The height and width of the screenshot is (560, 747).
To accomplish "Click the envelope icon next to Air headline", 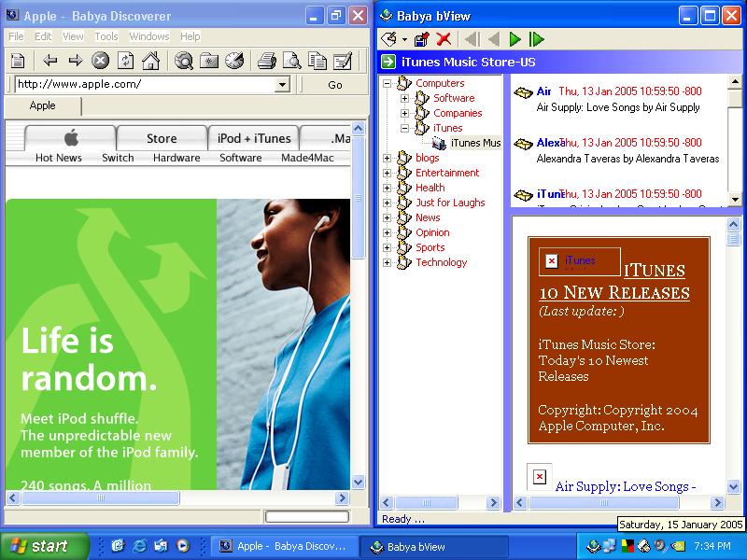I will click(523, 92).
